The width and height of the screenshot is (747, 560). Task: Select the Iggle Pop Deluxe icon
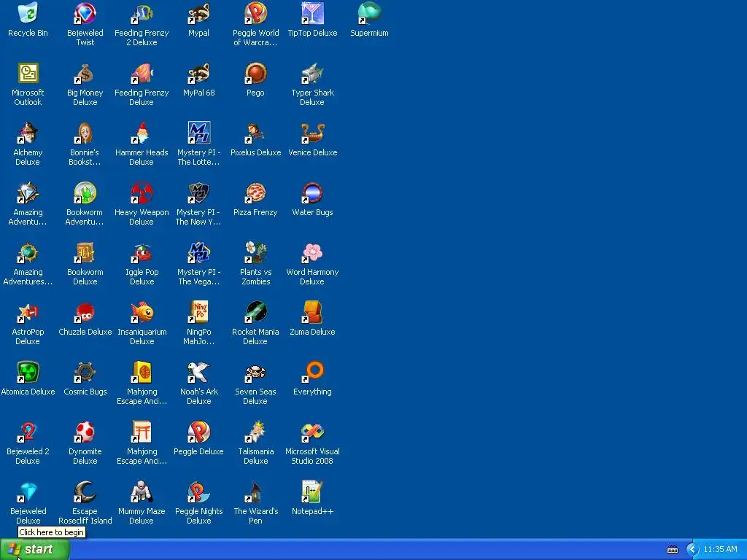142,252
